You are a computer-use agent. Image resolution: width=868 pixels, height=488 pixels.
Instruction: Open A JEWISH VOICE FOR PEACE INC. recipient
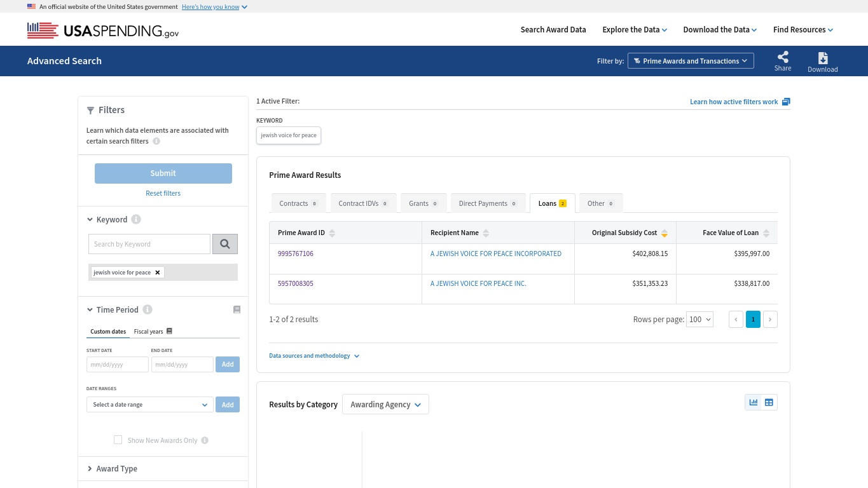(x=478, y=283)
